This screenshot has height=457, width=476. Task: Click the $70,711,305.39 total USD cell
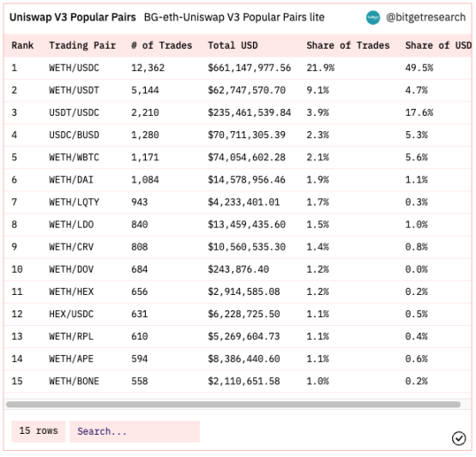tap(246, 135)
